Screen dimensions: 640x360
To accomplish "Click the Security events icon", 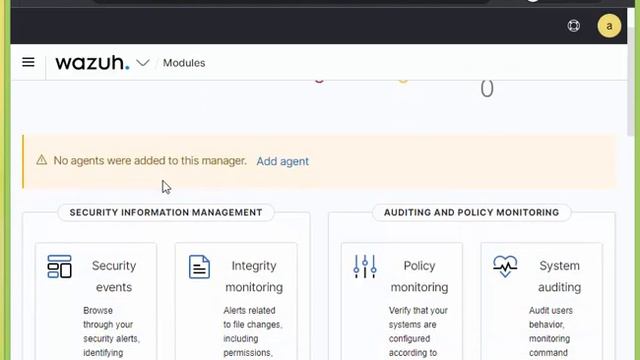I will pyautogui.click(x=60, y=267).
